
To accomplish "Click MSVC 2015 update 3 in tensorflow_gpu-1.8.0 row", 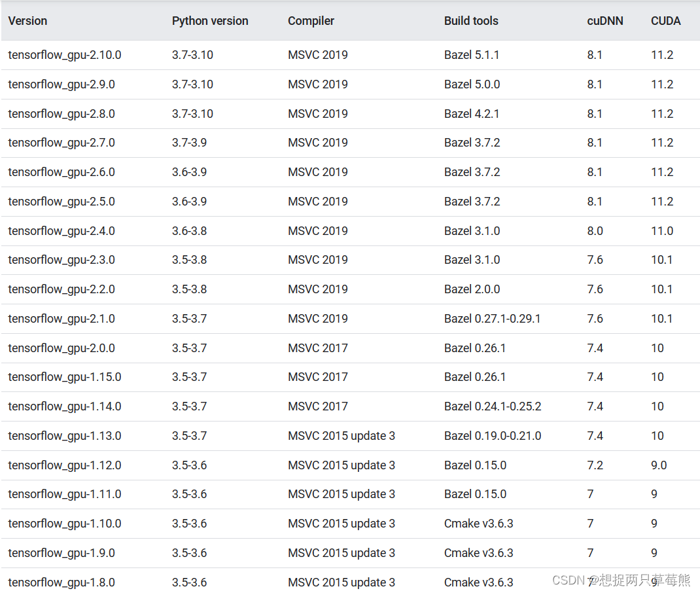I will pos(341,583).
